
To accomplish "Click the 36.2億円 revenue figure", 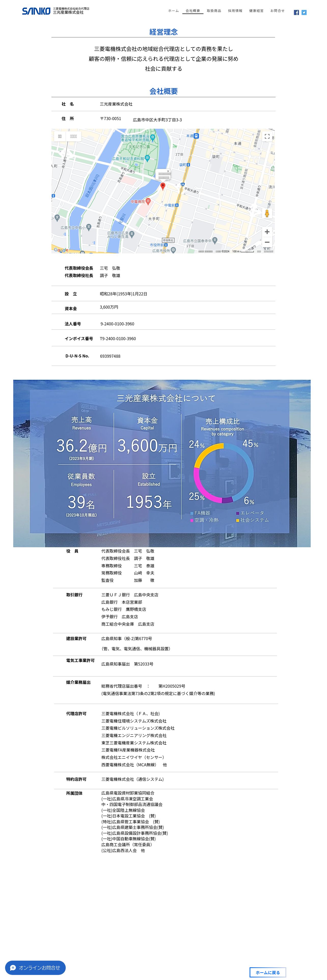I will [81, 445].
